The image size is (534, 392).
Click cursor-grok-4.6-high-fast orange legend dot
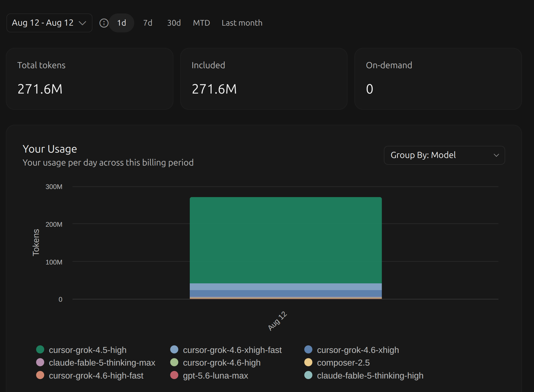(x=40, y=375)
